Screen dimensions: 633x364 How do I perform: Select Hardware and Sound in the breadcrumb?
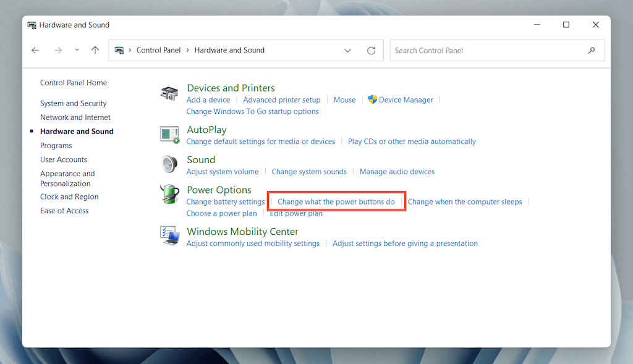tap(229, 50)
